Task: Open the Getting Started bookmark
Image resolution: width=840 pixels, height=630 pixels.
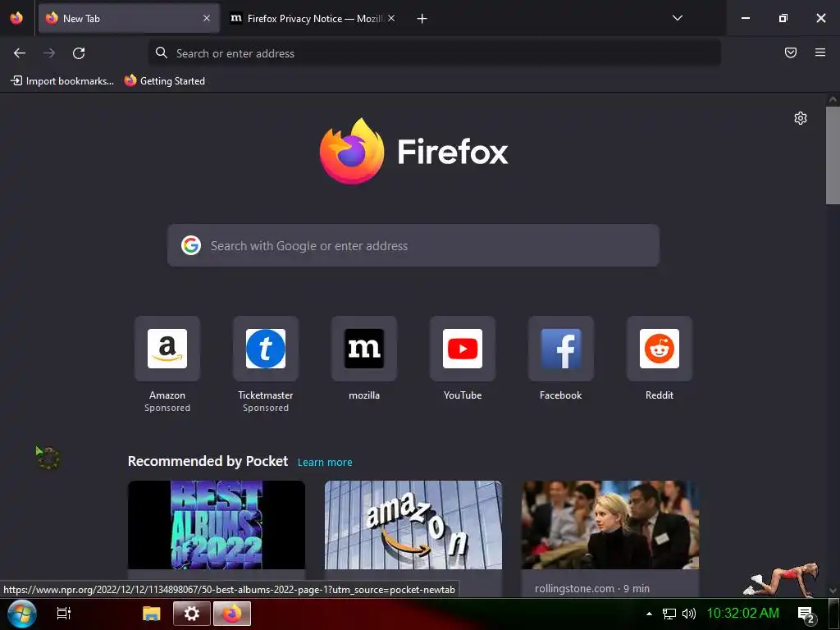Action: click(164, 81)
